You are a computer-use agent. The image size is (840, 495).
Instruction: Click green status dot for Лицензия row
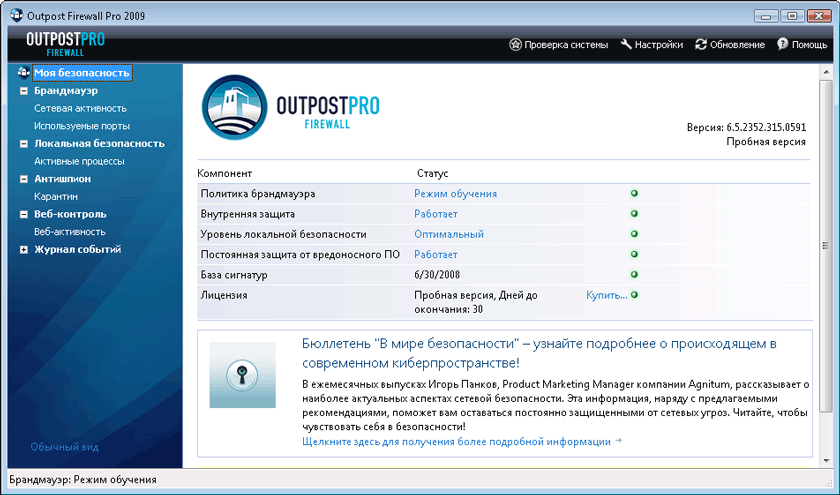[x=634, y=295]
